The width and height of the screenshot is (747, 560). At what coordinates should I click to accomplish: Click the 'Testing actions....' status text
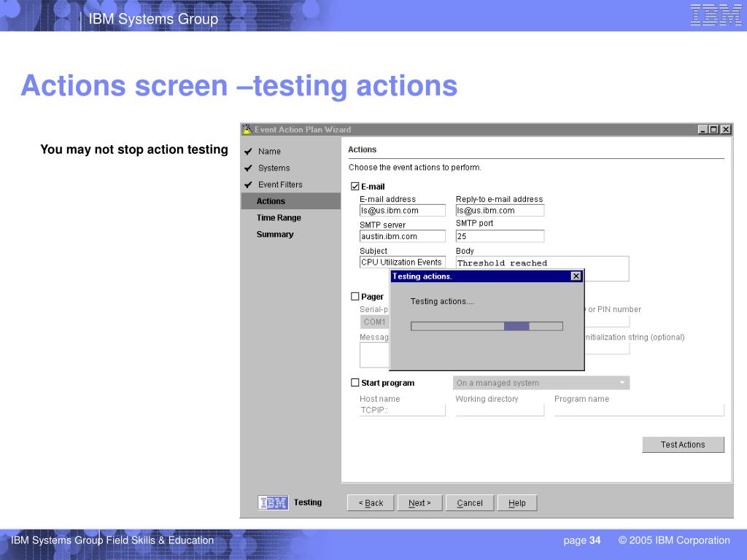(442, 301)
